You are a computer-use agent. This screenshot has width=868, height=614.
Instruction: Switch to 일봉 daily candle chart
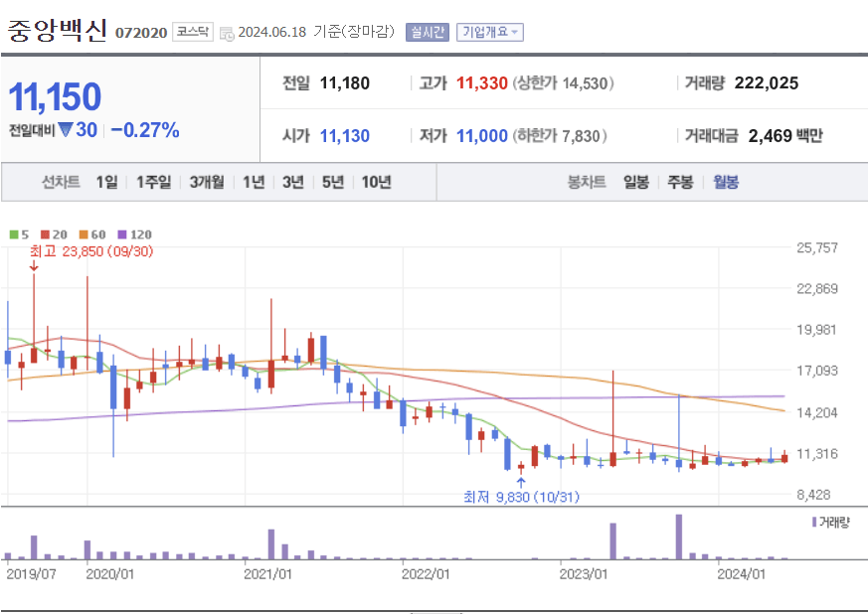tap(636, 182)
